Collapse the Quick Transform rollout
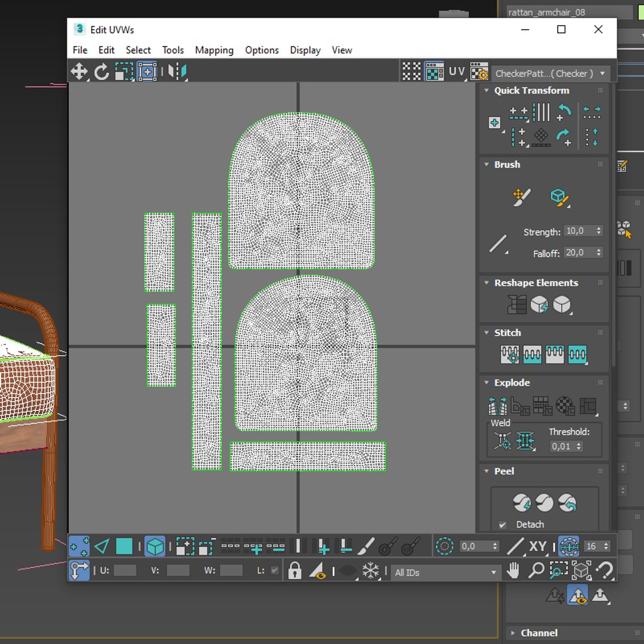 487,91
